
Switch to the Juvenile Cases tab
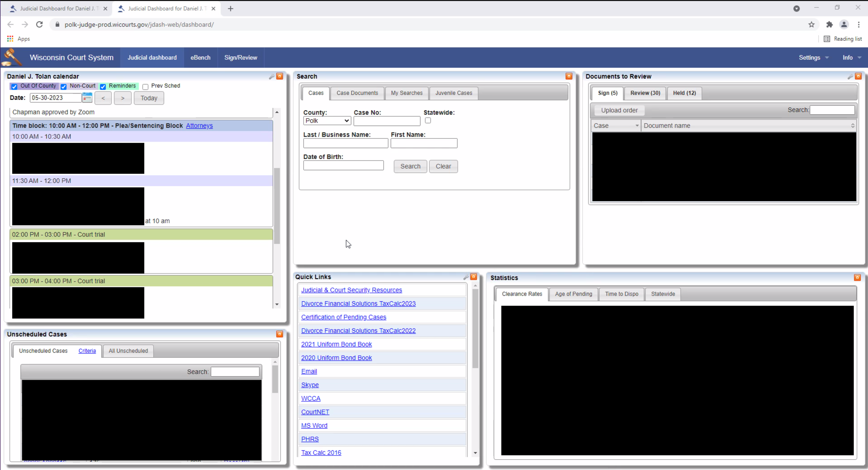tap(453, 93)
